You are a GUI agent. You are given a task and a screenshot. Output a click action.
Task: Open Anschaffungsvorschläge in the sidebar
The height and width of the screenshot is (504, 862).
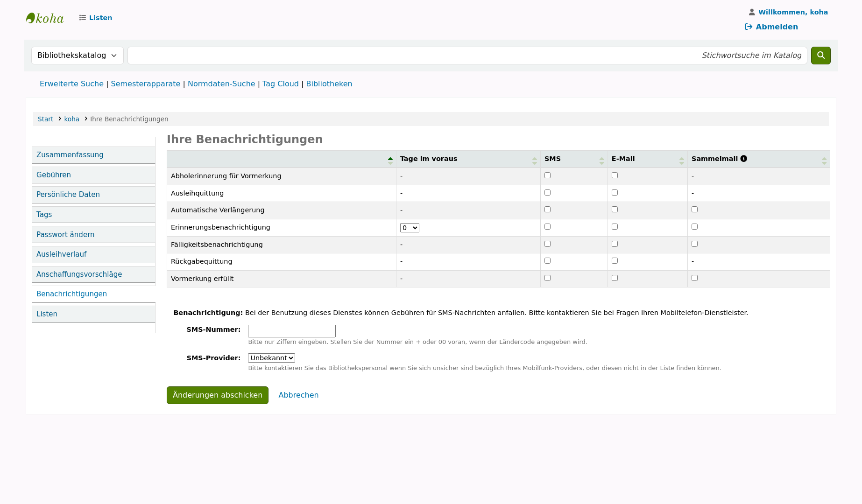point(93,274)
